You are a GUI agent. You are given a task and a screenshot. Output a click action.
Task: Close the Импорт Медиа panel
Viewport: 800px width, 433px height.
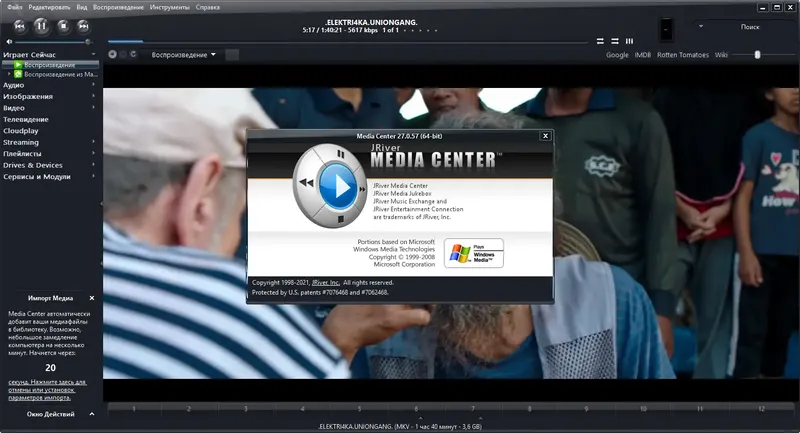click(x=92, y=298)
